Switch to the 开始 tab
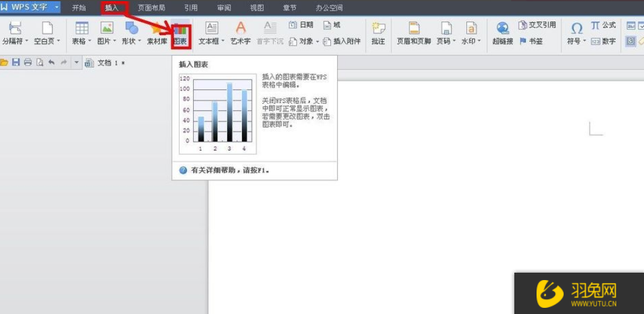 pyautogui.click(x=79, y=7)
